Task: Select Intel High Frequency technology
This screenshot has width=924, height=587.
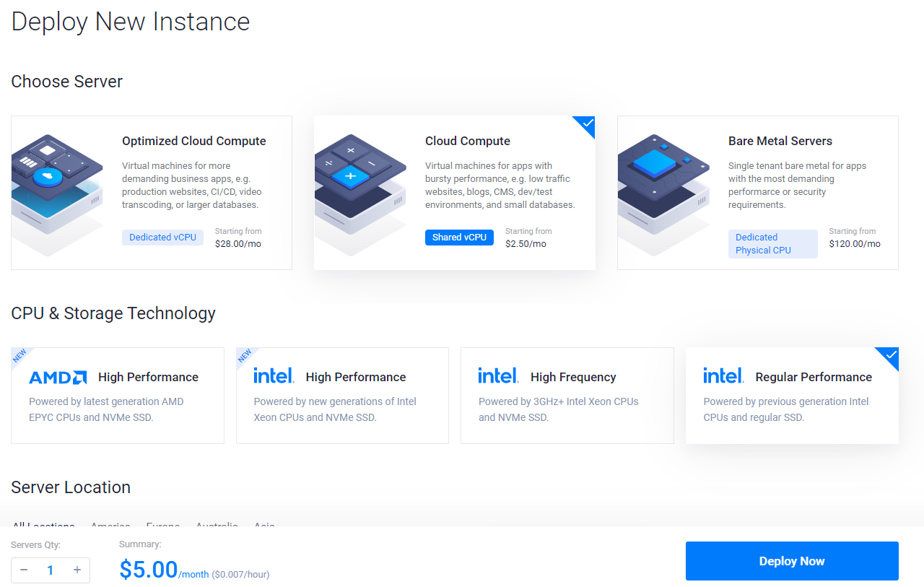Action: pyautogui.click(x=567, y=396)
